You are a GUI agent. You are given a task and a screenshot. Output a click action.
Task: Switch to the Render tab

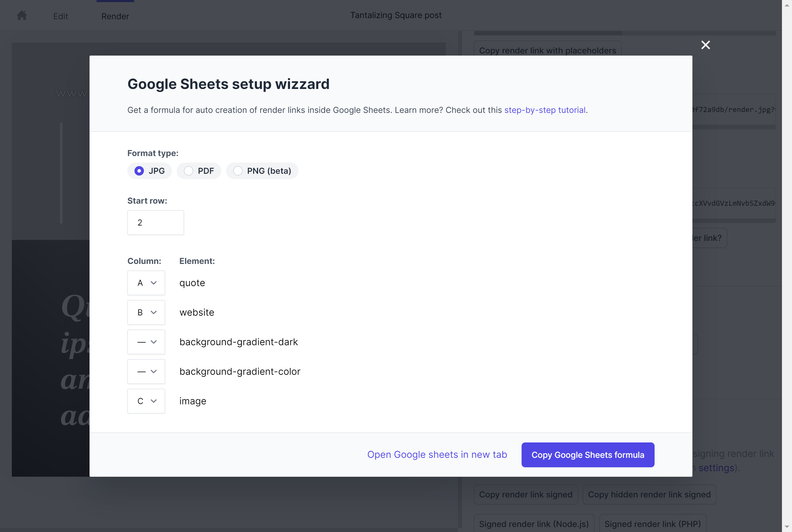pos(115,16)
